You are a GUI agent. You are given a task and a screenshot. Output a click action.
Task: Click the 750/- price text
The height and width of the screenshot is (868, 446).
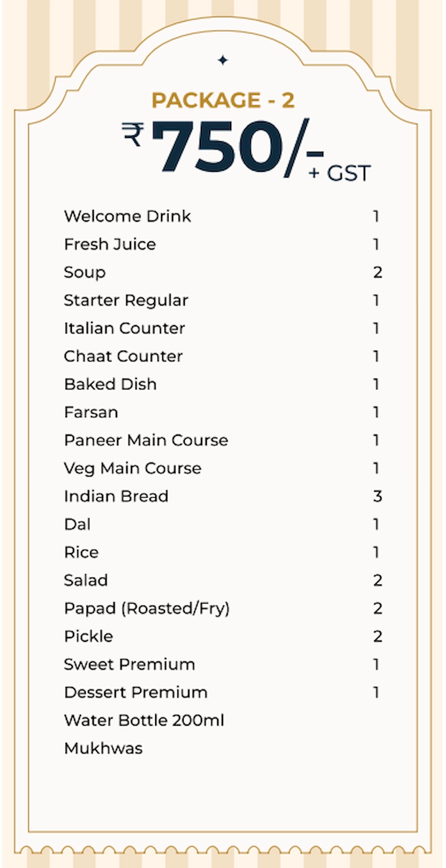(237, 148)
